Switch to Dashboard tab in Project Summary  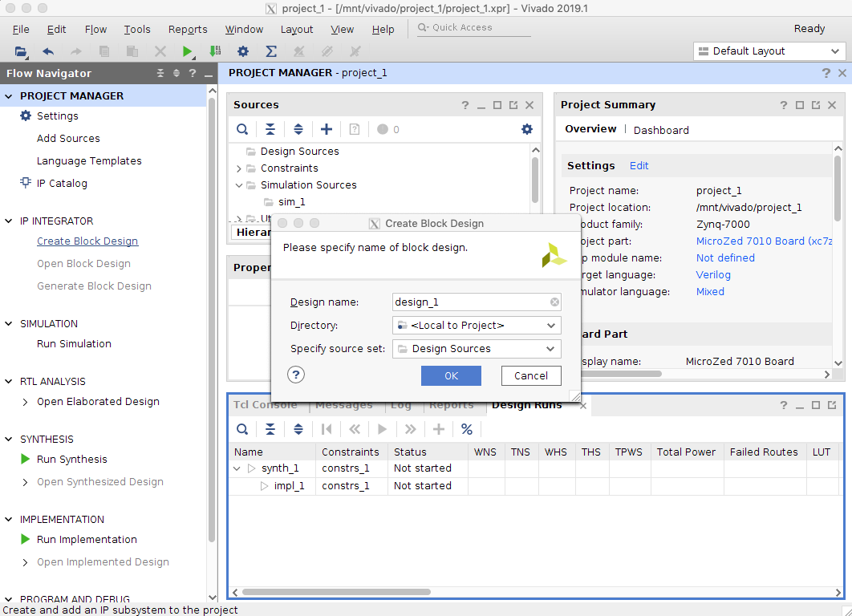(x=661, y=131)
